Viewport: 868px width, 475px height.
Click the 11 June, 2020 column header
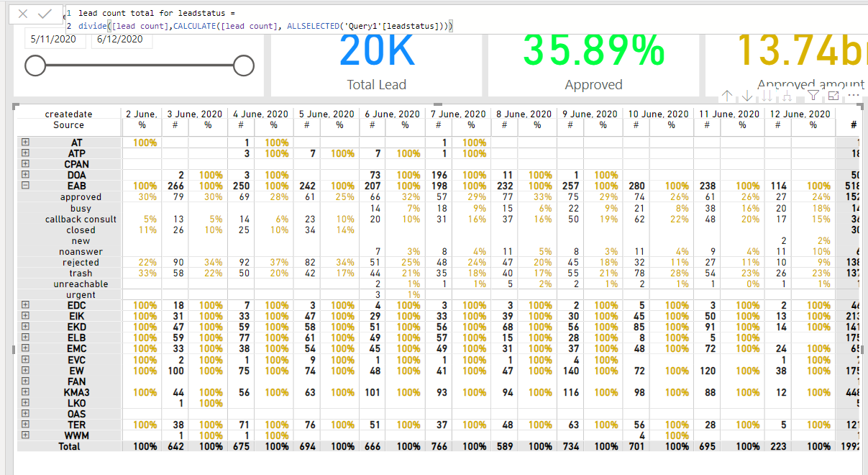(729, 114)
